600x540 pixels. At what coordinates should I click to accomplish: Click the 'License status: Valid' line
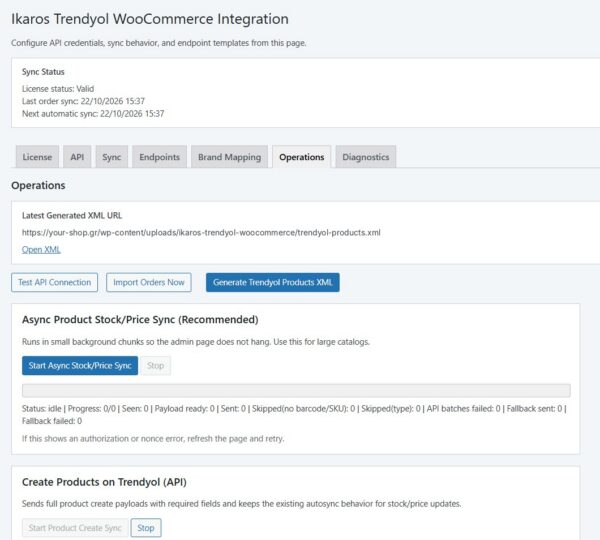[58, 89]
